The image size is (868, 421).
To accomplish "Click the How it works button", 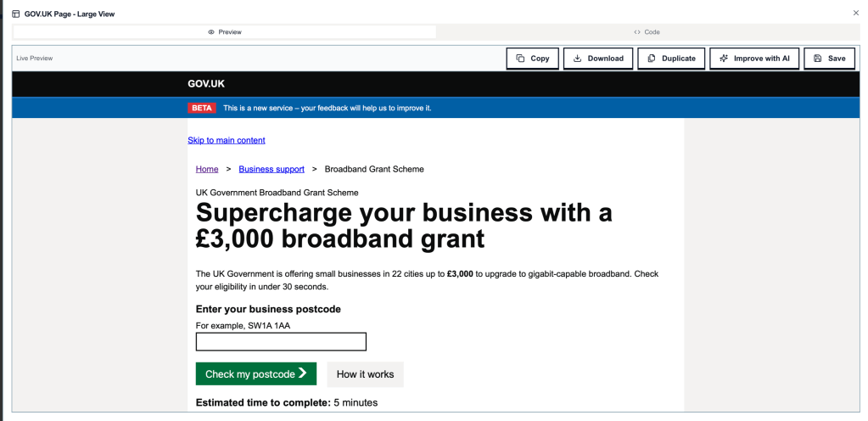I will 365,374.
